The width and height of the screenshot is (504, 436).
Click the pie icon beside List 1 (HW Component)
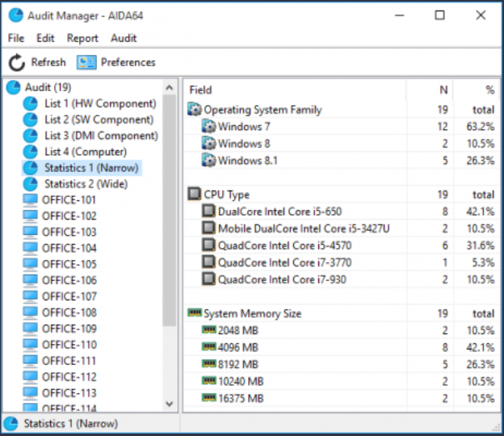[30, 103]
